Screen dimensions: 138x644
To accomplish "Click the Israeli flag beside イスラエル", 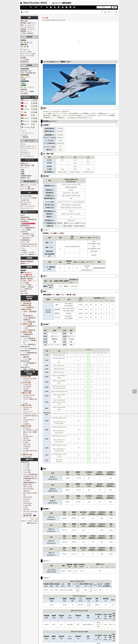I will click(22, 127).
